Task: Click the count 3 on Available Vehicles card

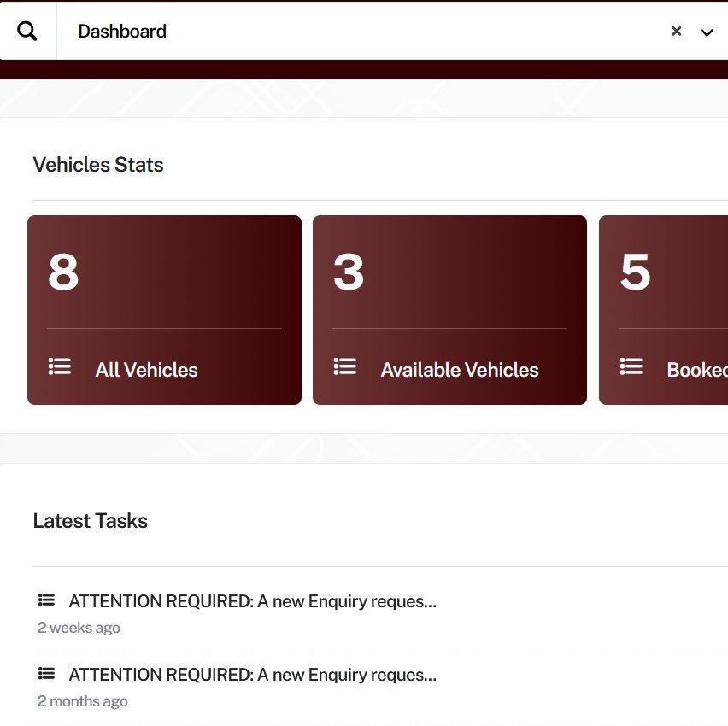Action: (349, 272)
